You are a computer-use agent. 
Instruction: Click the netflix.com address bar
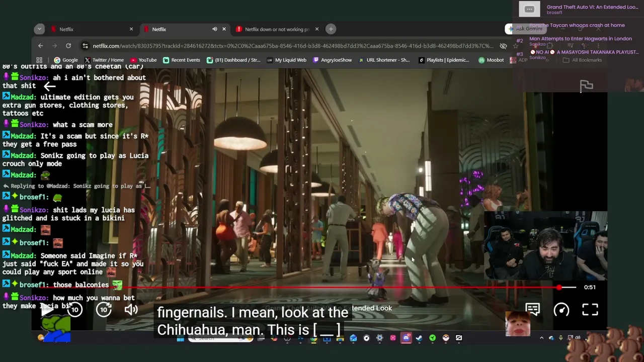[292, 46]
